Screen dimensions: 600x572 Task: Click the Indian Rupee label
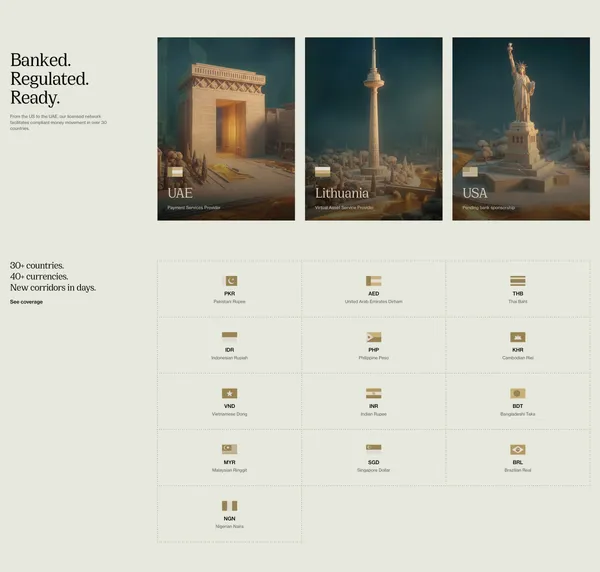[x=373, y=414]
